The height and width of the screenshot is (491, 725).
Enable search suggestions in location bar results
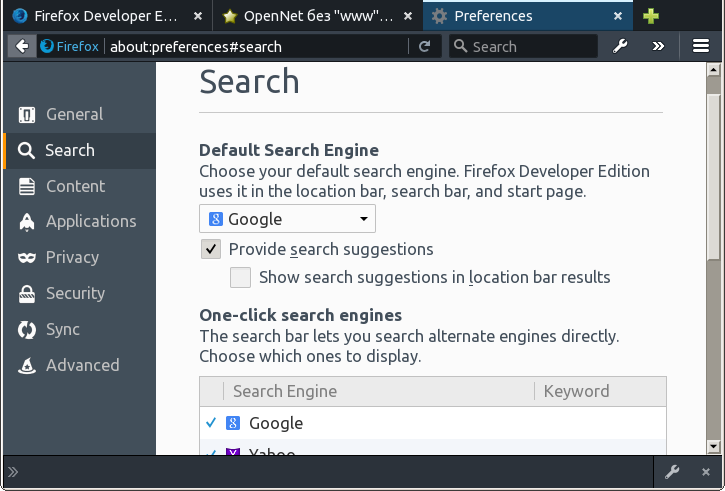[240, 277]
